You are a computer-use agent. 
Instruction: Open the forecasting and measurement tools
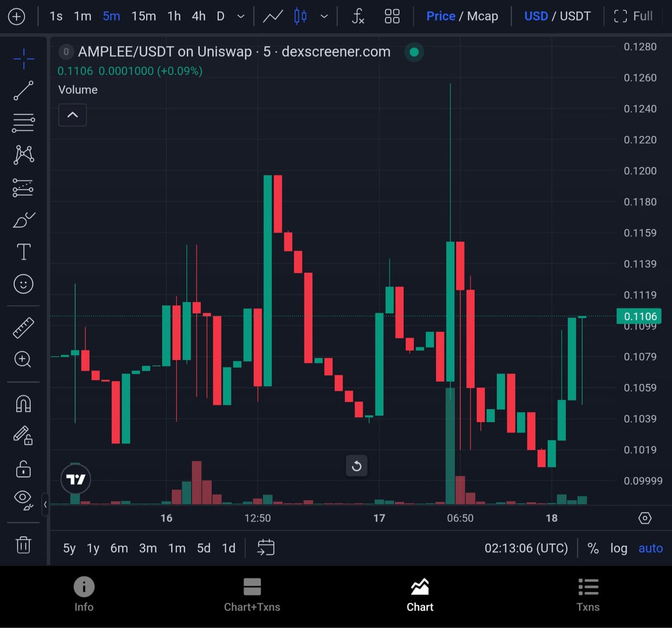(x=24, y=188)
